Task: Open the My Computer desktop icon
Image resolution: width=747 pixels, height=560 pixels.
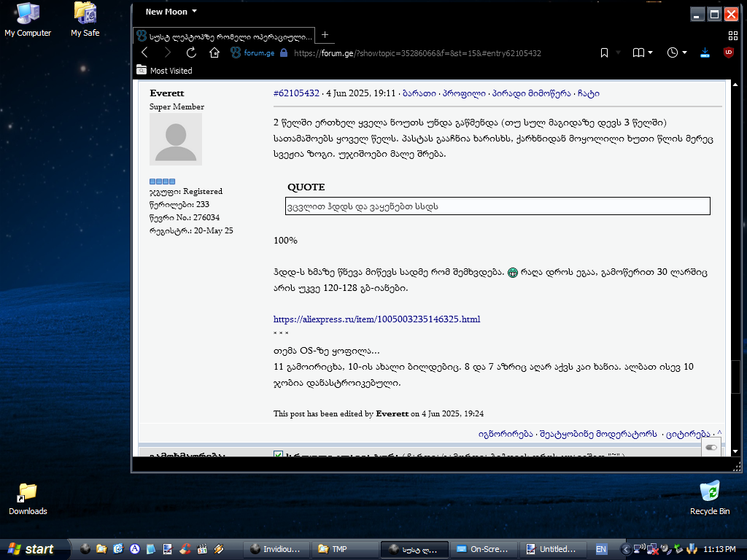Action: [28, 20]
